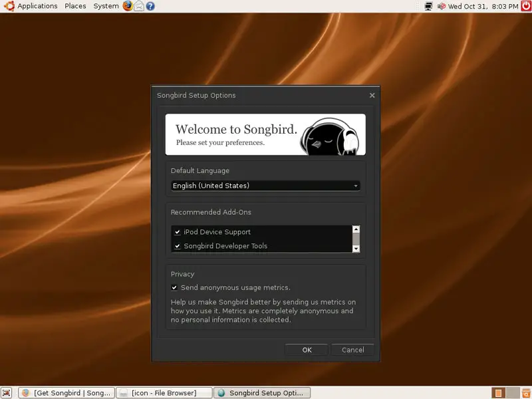The image size is (532, 399).
Task: Click the Ubuntu logo icon in top panel
Action: pyautogui.click(x=9, y=6)
